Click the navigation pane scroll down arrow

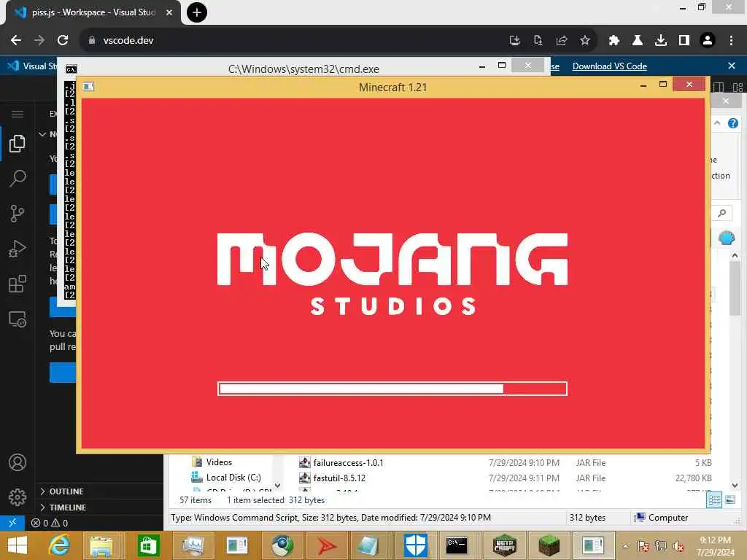click(277, 485)
